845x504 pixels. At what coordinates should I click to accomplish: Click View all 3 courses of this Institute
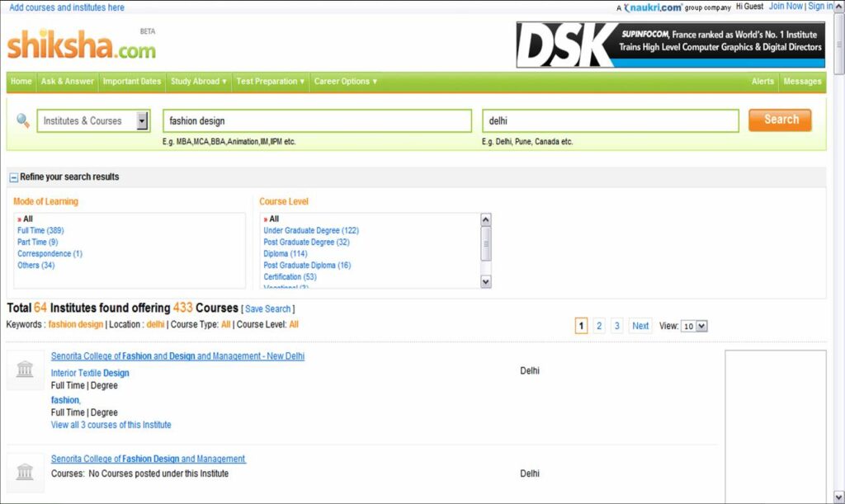(111, 425)
